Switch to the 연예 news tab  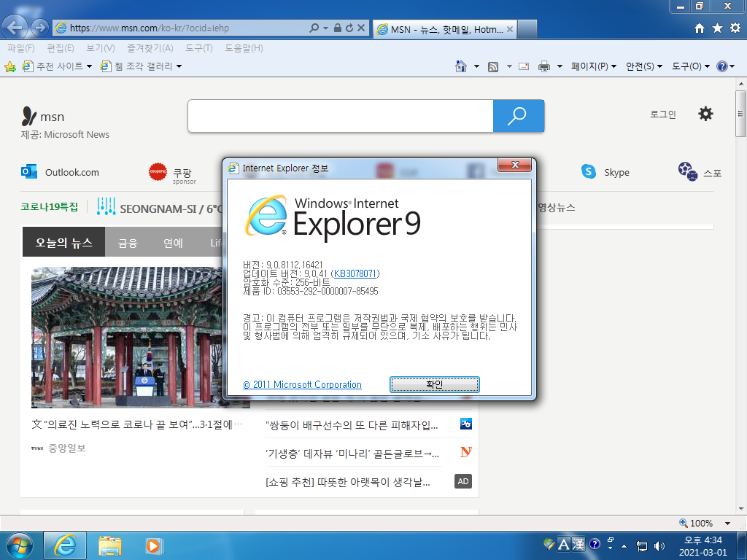pos(174,243)
